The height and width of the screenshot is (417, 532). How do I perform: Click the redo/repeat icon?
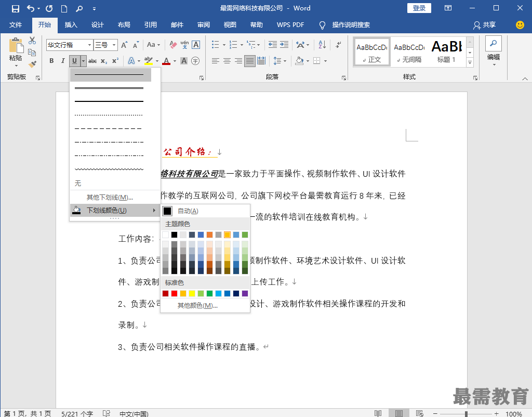pyautogui.click(x=49, y=8)
